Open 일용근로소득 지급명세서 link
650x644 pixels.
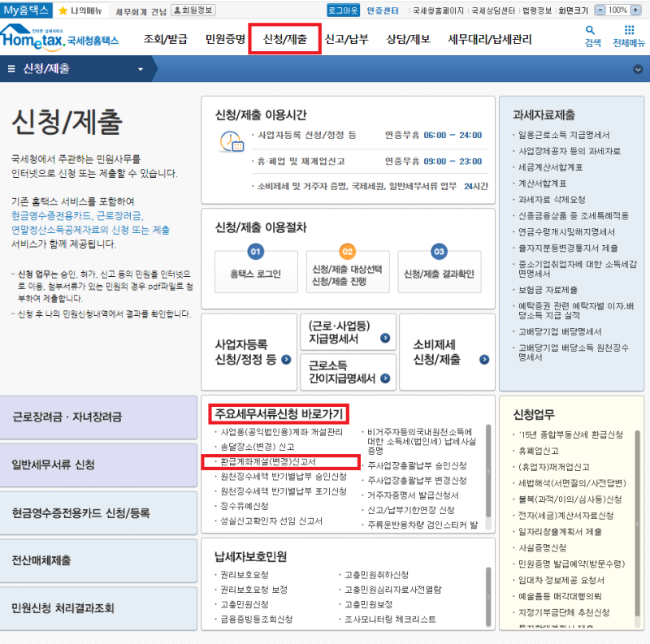(564, 135)
